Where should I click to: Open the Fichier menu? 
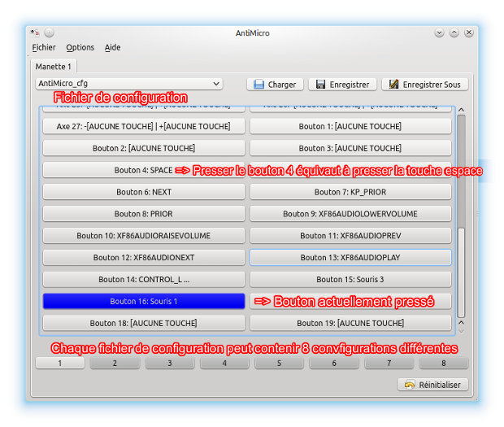(x=44, y=47)
